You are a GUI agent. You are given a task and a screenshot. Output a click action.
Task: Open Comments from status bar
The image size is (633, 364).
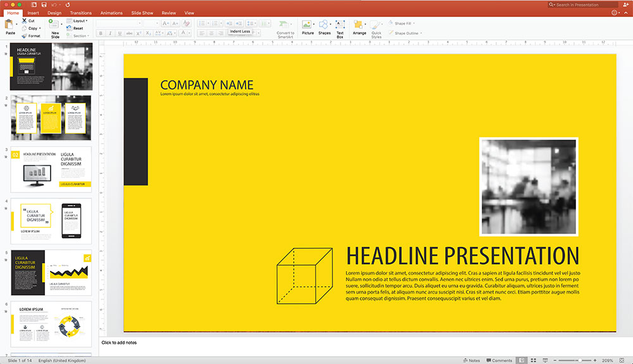[x=499, y=360]
